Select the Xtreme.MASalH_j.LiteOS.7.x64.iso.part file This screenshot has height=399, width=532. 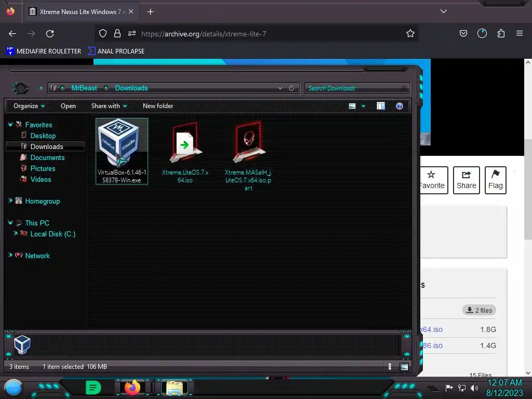tap(248, 156)
